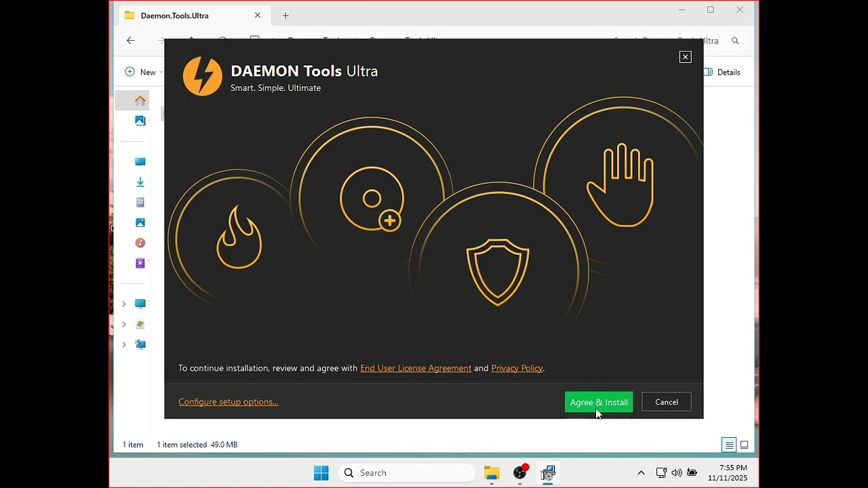
Task: Click the flame burn icon
Action: click(239, 237)
